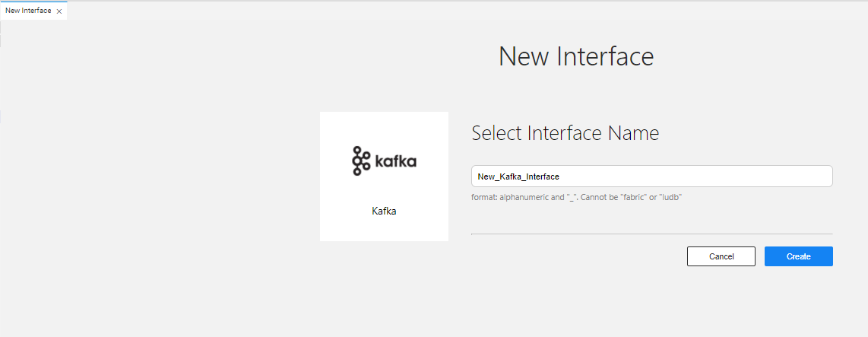Click the Create button
Viewport: 868px width, 337px height.
[x=798, y=256]
